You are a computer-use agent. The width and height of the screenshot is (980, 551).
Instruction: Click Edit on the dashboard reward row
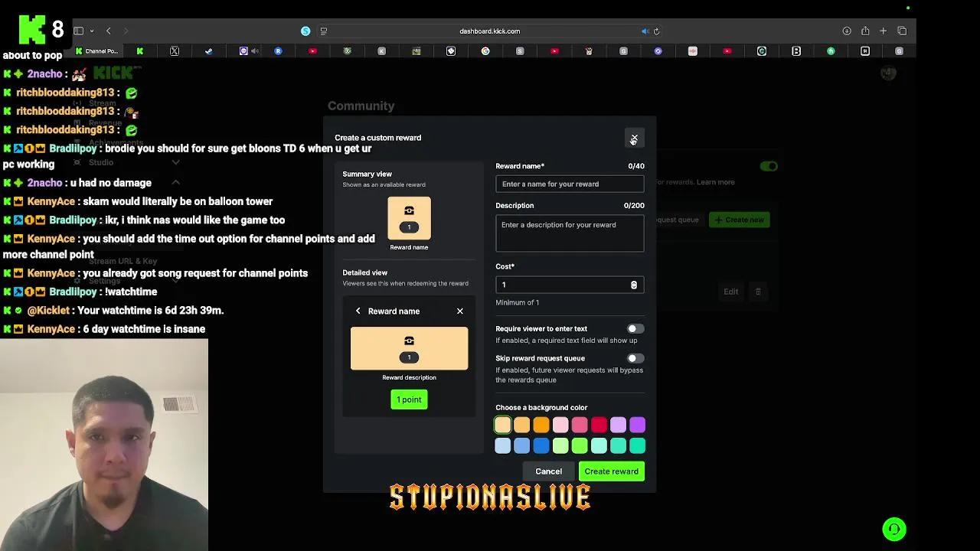pyautogui.click(x=731, y=292)
